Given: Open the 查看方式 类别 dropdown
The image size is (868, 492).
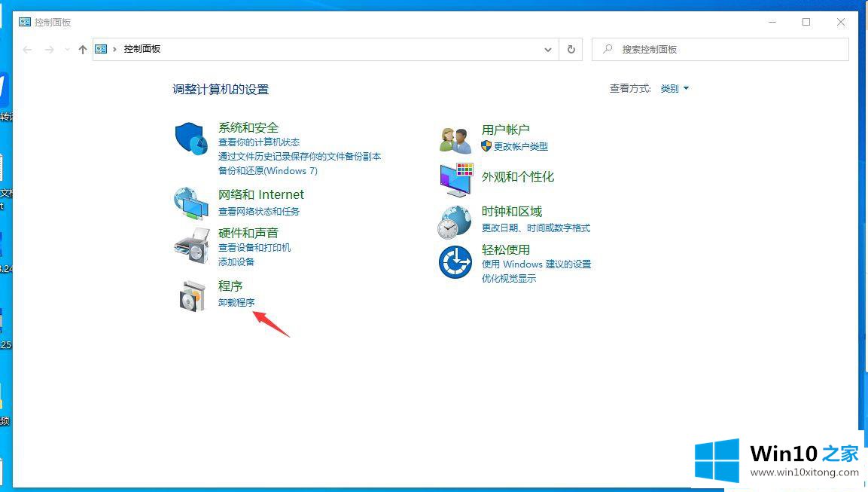Looking at the screenshot, I should [675, 89].
